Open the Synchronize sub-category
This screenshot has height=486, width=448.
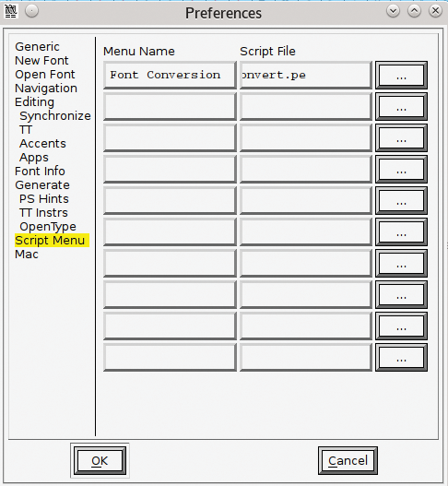click(55, 116)
